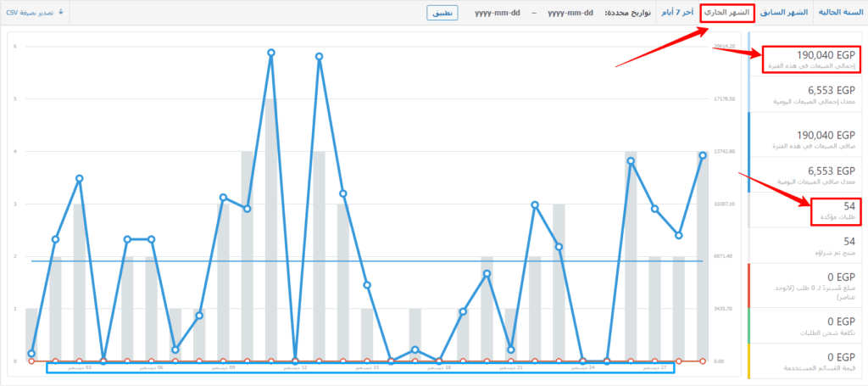868x386 pixels.
Task: Click the 21 ديسمبر date label
Action: click(x=511, y=367)
